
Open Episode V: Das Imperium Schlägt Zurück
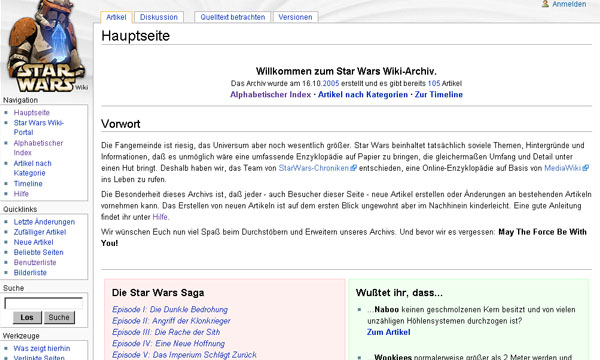pos(184,355)
